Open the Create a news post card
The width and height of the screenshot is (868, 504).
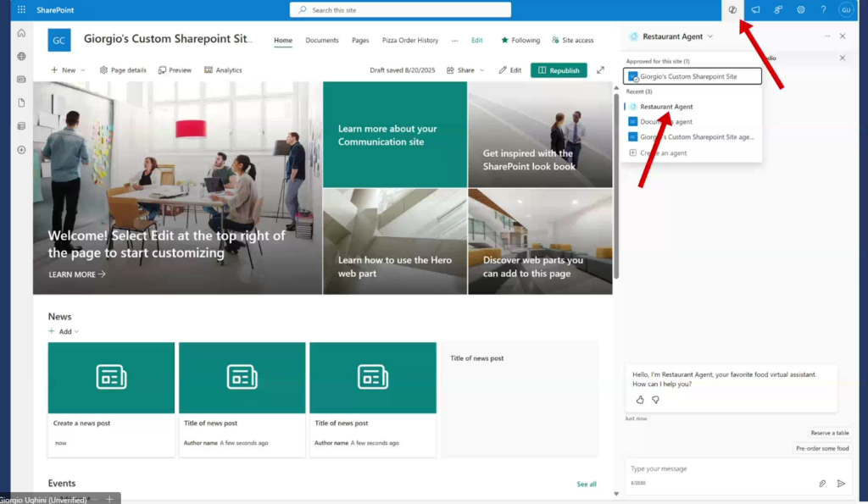[111, 400]
